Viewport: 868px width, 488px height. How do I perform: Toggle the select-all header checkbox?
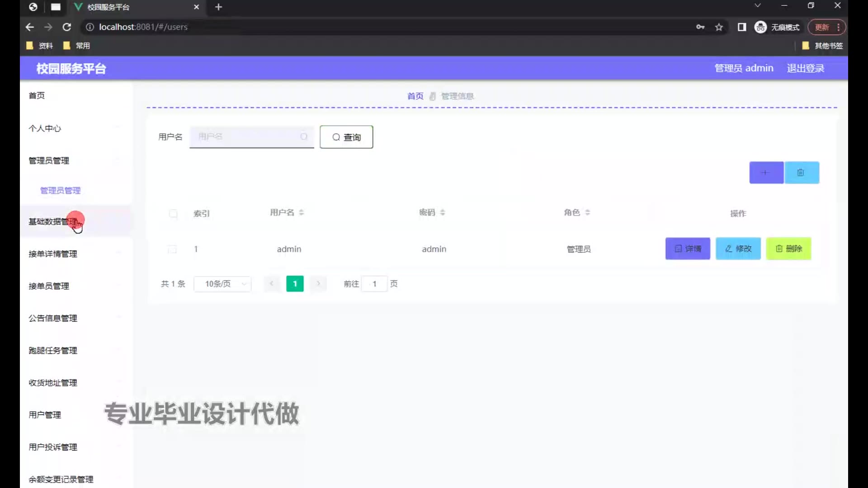tap(173, 213)
